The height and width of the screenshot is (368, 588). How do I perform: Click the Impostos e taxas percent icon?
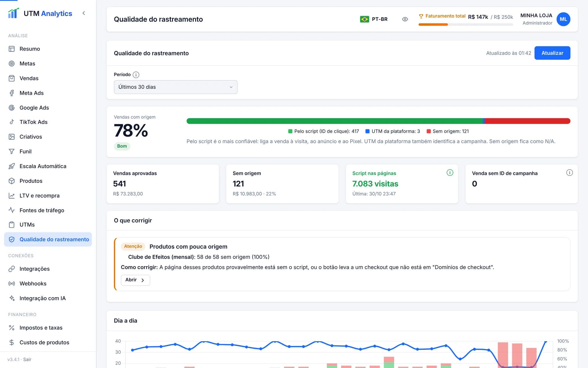(x=12, y=328)
